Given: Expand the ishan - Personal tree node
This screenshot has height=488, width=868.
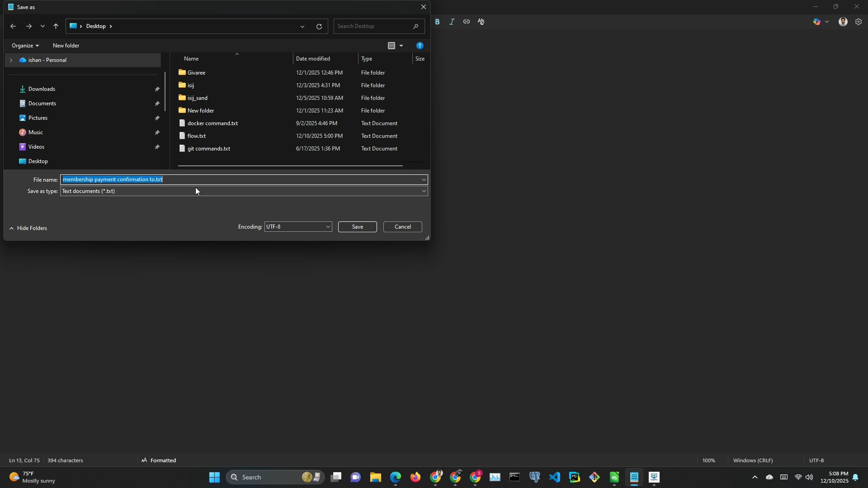Looking at the screenshot, I should point(11,60).
